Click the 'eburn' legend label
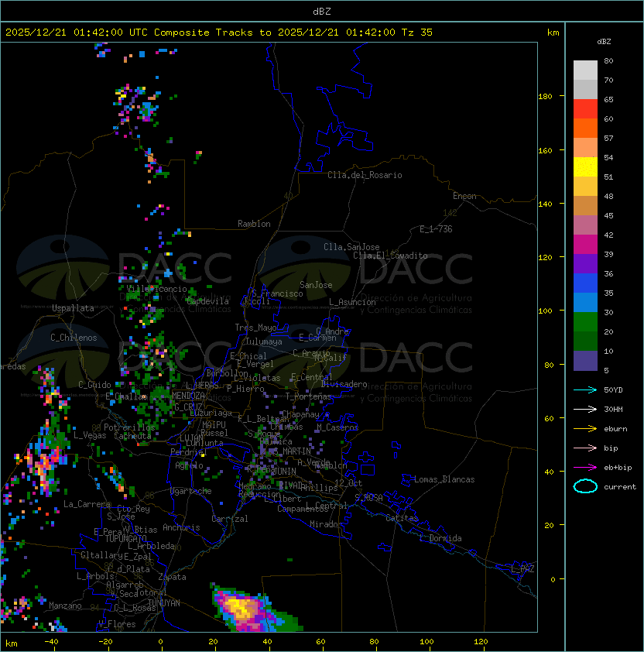 tap(615, 429)
